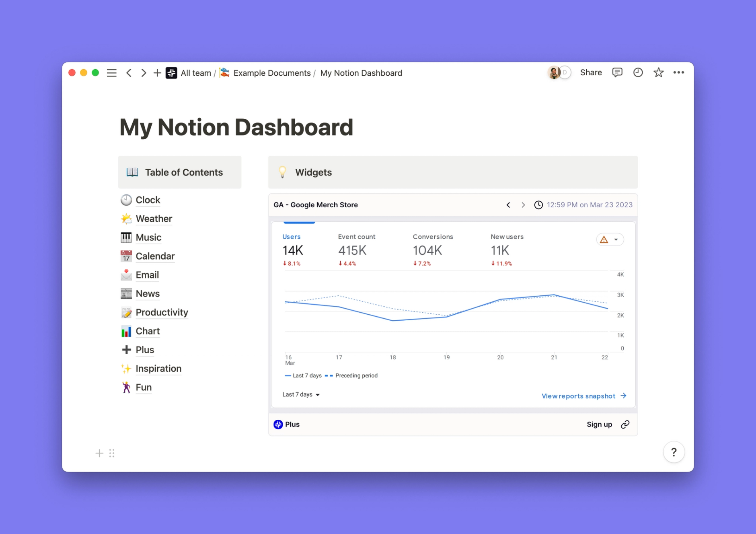Favorite the page with the star icon
The width and height of the screenshot is (756, 534).
658,72
